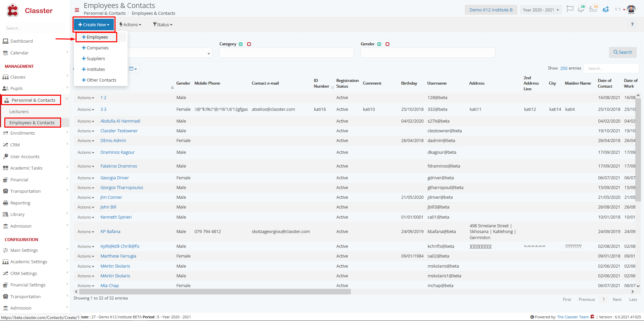This screenshot has height=321, width=644.
Task: Open Financial under Management
Action: click(19, 180)
